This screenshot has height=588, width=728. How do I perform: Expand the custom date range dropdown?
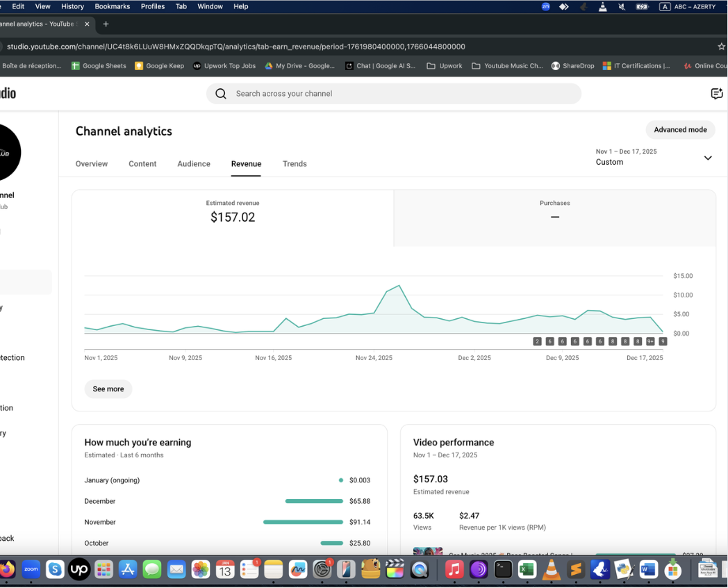tap(707, 158)
